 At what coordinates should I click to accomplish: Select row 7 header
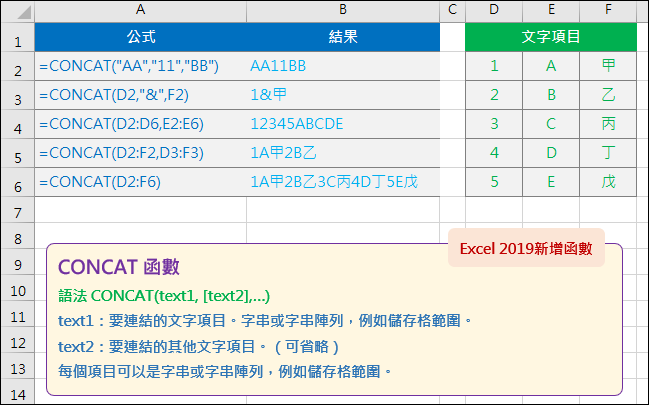(x=18, y=210)
